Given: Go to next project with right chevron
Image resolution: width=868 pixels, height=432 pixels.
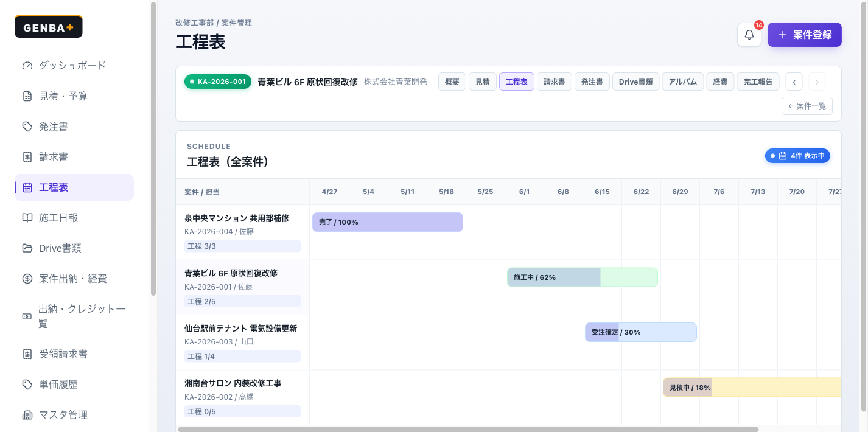Looking at the screenshot, I should tap(817, 82).
